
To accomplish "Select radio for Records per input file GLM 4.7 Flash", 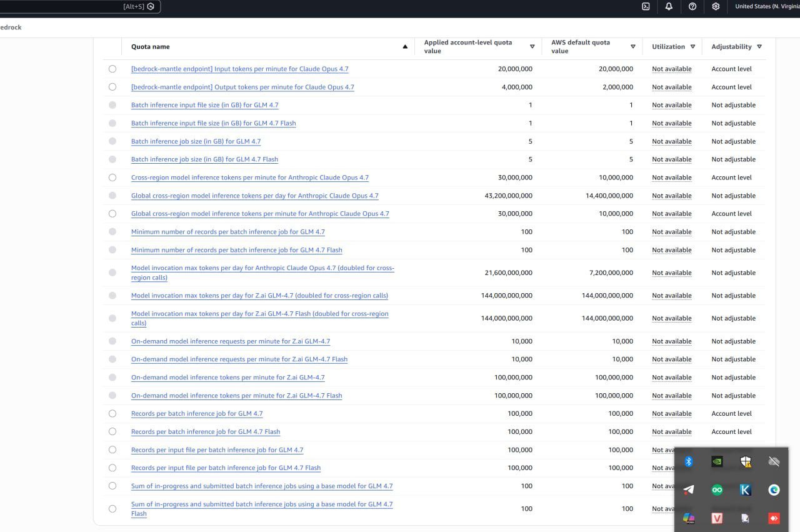I will [x=112, y=468].
